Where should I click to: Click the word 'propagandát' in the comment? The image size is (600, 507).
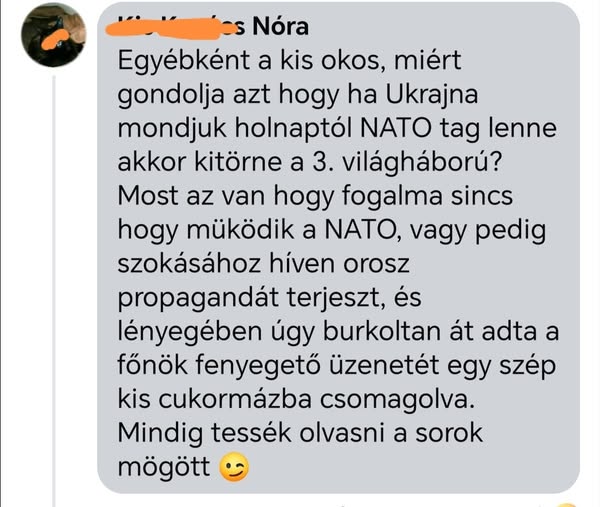tap(198, 298)
